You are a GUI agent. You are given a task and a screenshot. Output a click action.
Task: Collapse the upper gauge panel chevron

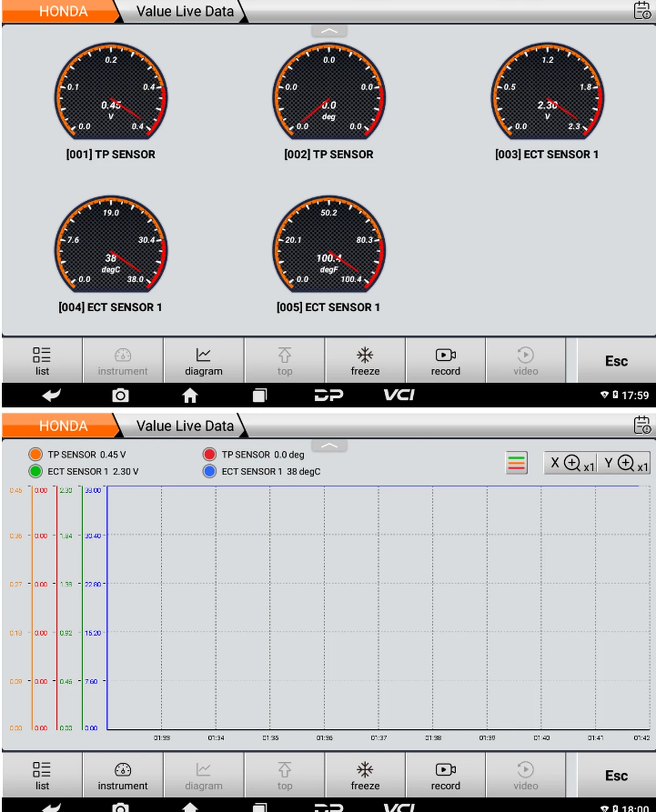(329, 31)
